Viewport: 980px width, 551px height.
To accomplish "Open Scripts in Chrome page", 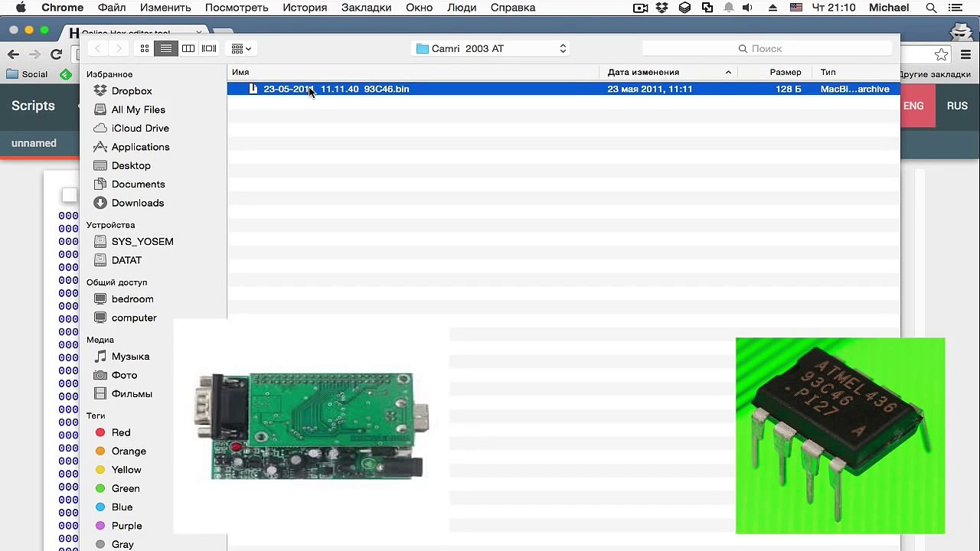I will tap(33, 106).
